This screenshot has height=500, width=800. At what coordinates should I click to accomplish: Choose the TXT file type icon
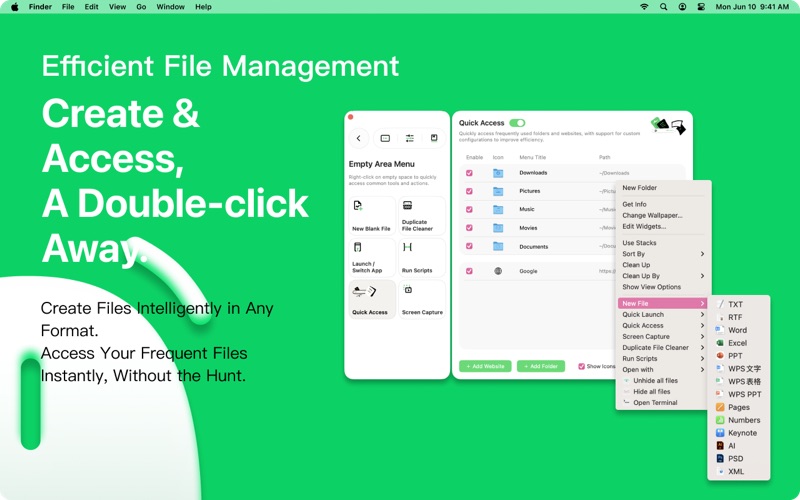720,304
